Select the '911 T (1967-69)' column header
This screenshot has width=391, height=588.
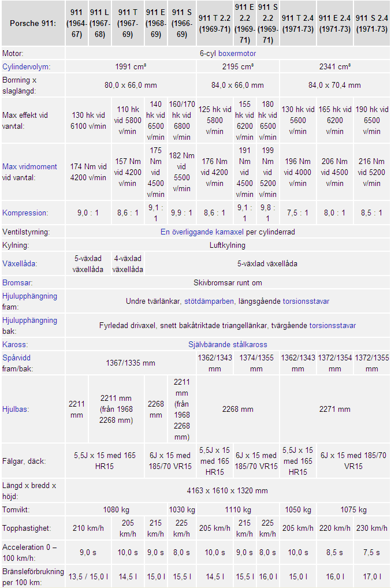tap(128, 23)
